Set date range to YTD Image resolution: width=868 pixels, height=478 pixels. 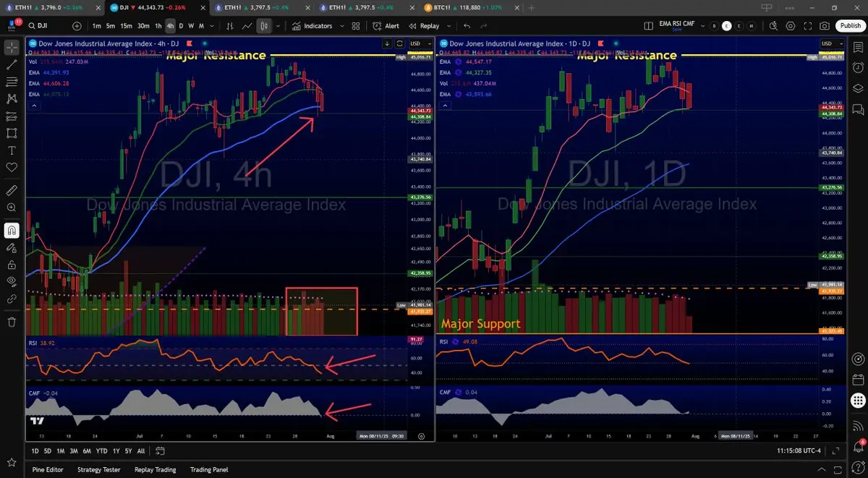(101, 451)
